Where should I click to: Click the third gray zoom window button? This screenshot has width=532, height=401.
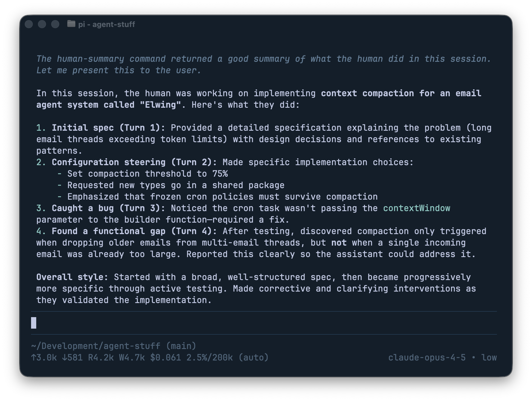point(55,24)
